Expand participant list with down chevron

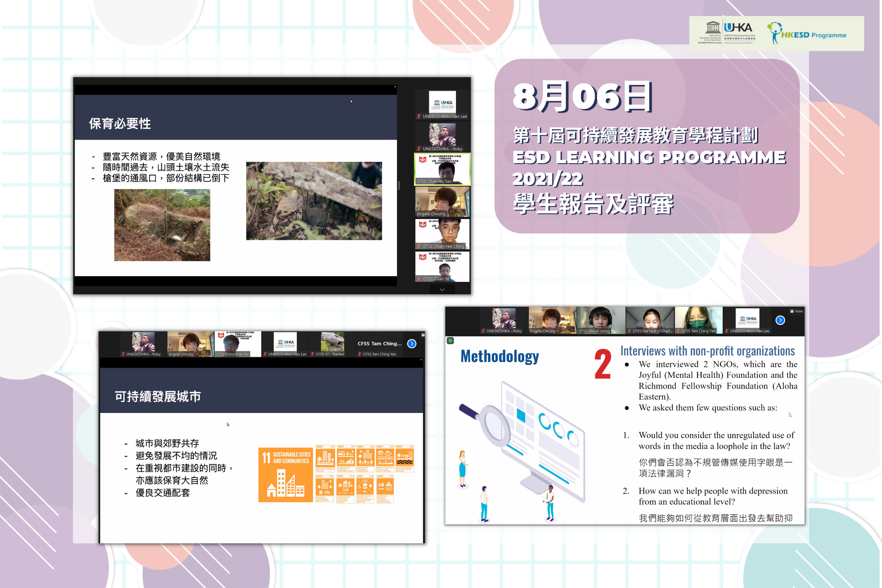click(442, 290)
